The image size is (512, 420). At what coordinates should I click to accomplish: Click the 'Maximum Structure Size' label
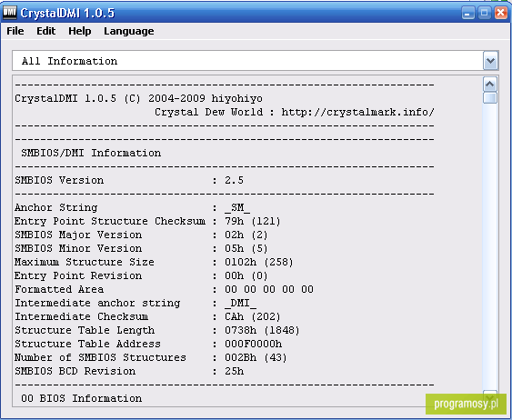[x=85, y=262]
